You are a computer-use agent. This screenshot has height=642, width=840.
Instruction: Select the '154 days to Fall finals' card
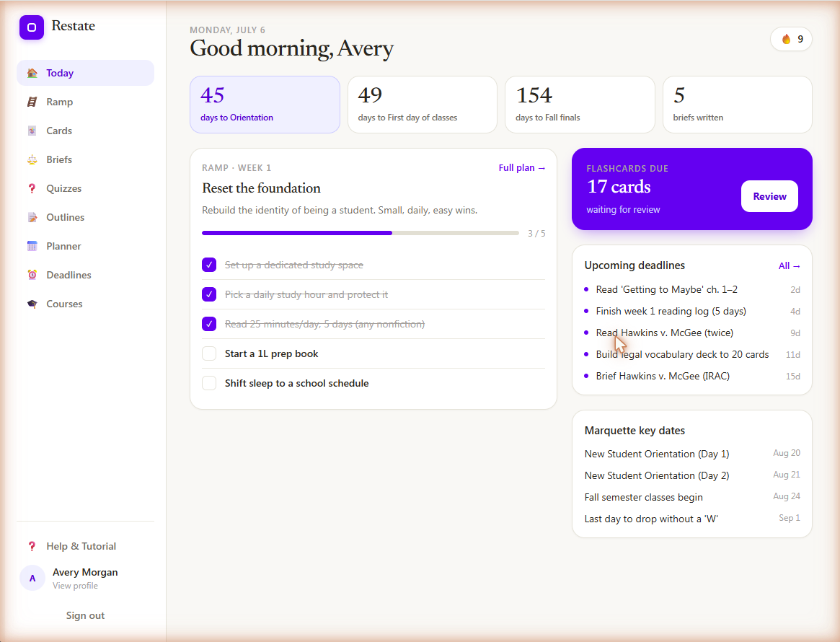[580, 105]
